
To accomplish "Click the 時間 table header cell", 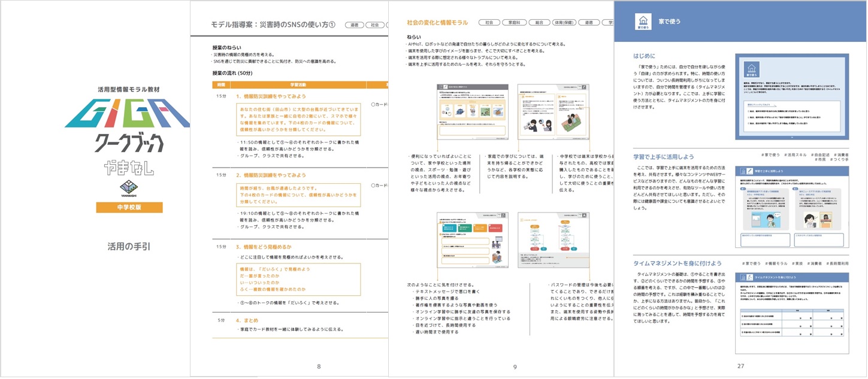I will [220, 85].
